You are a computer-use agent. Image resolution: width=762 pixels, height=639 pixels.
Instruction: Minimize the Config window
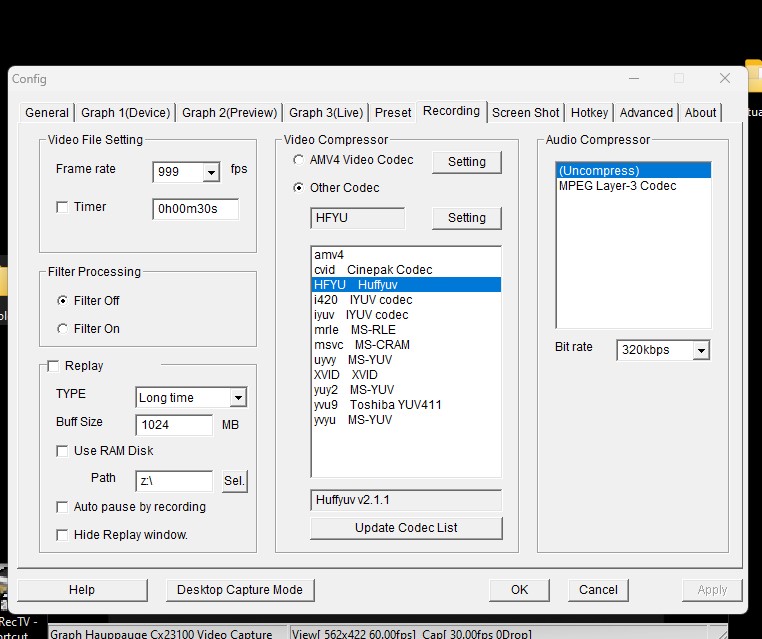click(x=634, y=78)
